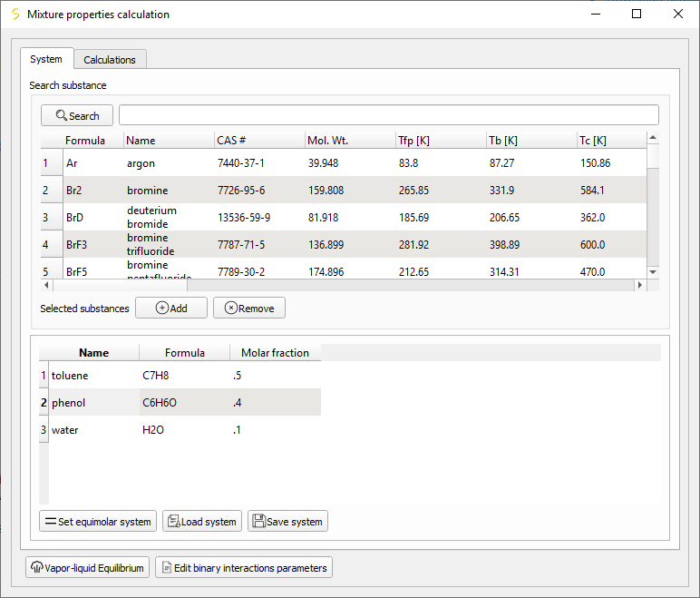Click row header 2 of selected substances
The image size is (700, 598).
pyautogui.click(x=44, y=403)
